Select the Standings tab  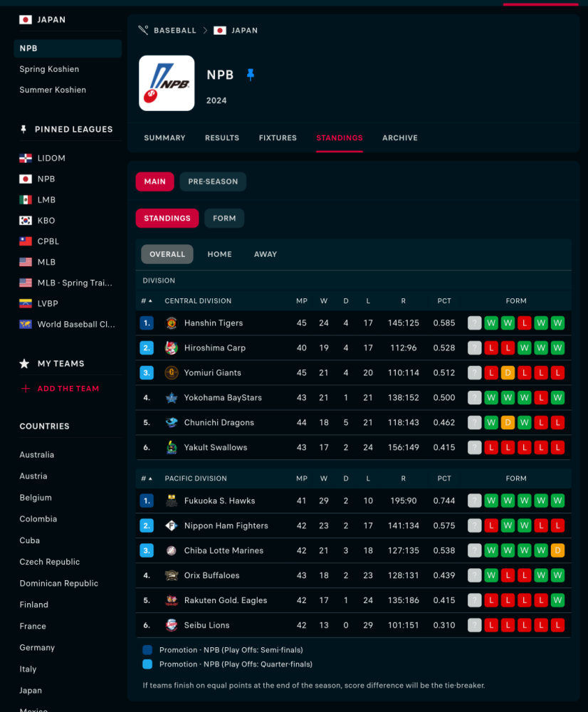point(340,137)
